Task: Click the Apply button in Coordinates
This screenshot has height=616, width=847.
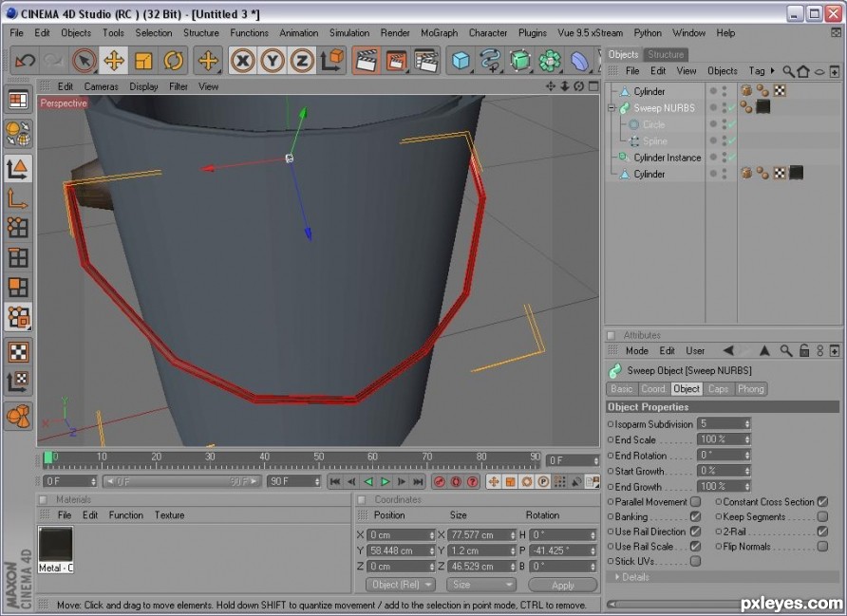Action: 563,586
